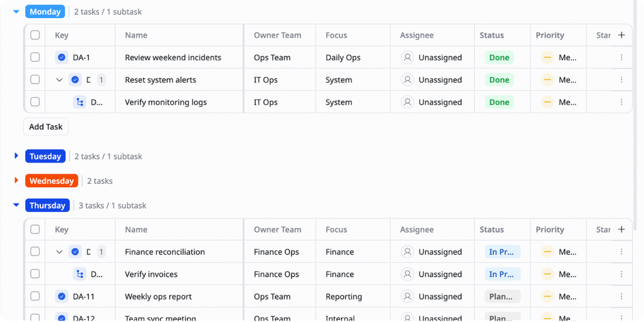Click the Thursday group label
Viewport: 644px width, 322px height.
47,205
